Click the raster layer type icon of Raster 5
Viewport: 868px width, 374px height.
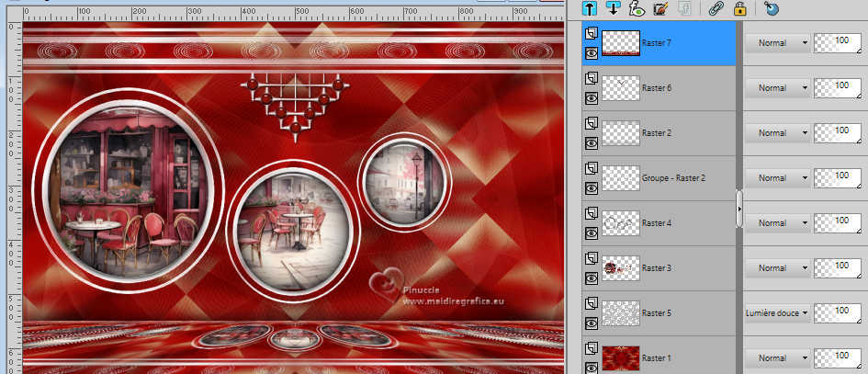592,303
